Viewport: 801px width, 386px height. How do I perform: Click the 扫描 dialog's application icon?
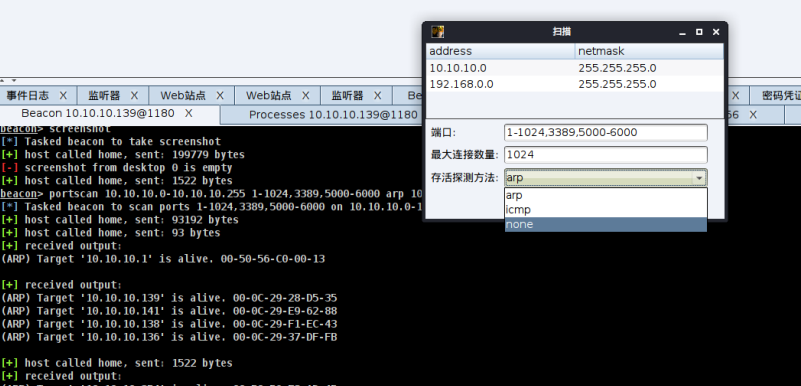click(437, 32)
